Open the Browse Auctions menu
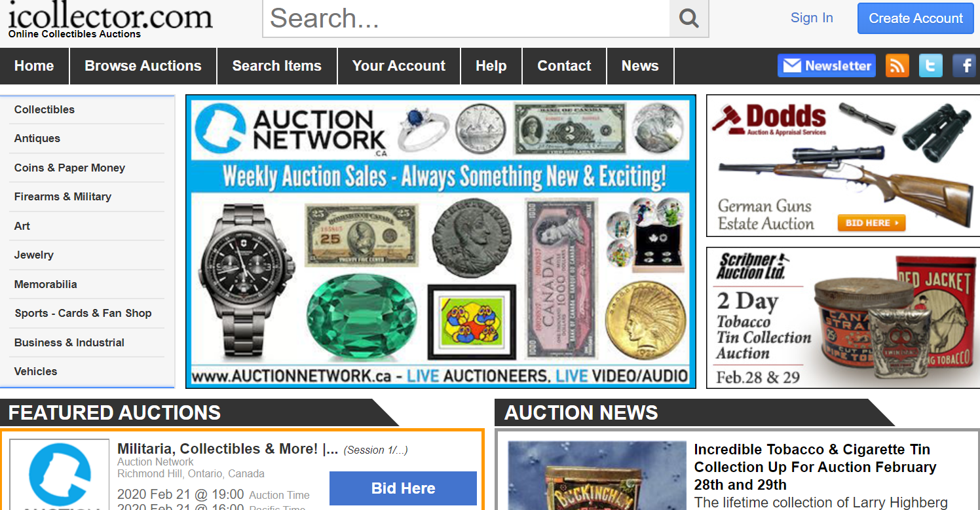The height and width of the screenshot is (510, 980). [x=143, y=66]
